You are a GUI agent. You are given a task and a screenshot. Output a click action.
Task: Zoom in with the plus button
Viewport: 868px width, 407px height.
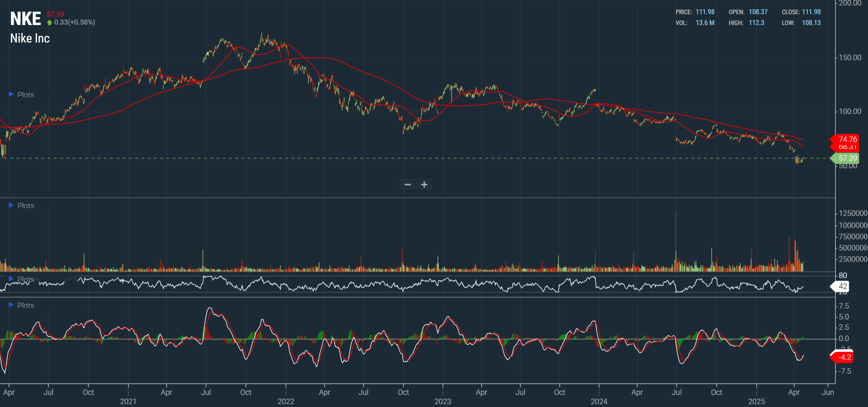click(424, 185)
